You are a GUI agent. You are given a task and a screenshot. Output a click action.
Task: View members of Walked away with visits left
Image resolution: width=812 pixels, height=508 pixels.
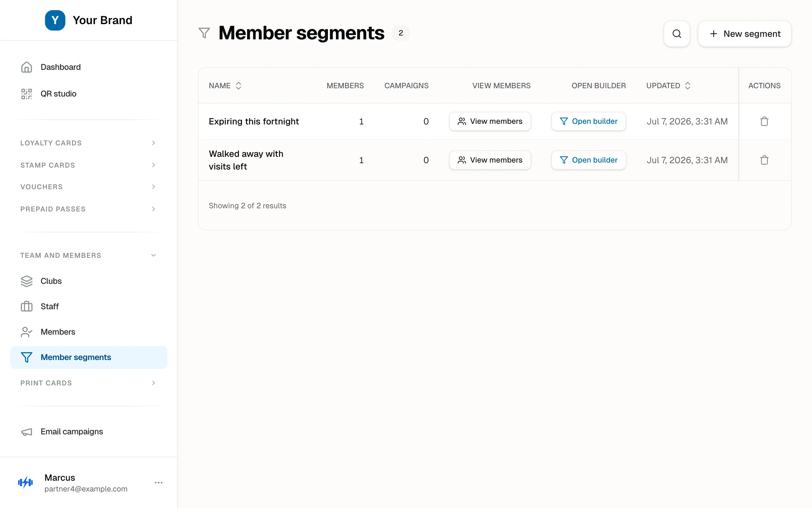pos(489,160)
